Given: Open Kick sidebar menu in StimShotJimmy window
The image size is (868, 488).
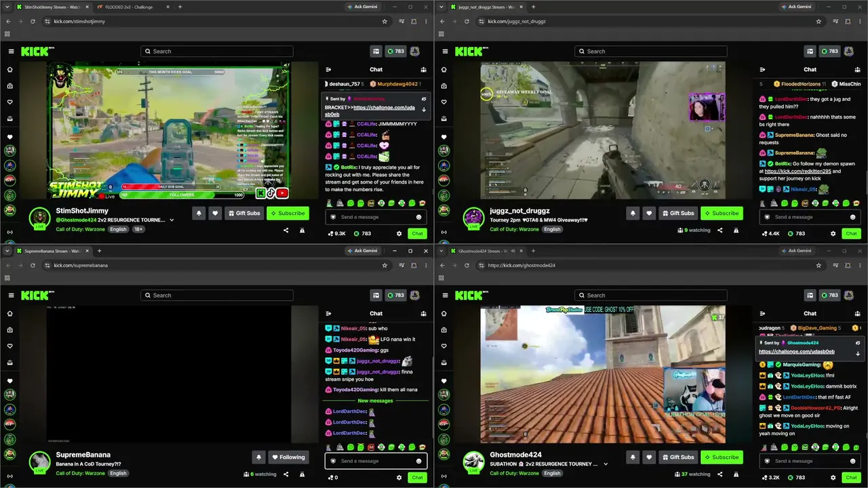Looking at the screenshot, I should pyautogui.click(x=11, y=52).
